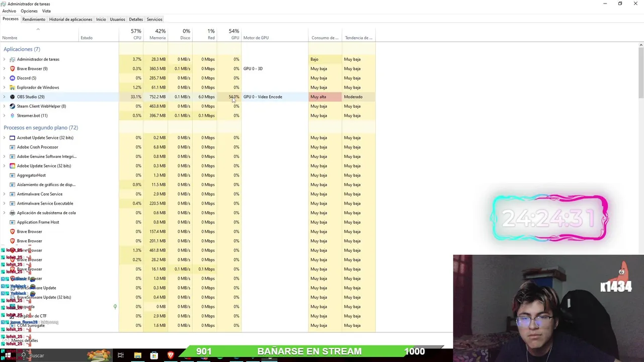Expand the Antimalware Service Executable row
The height and width of the screenshot is (362, 644).
(5, 203)
